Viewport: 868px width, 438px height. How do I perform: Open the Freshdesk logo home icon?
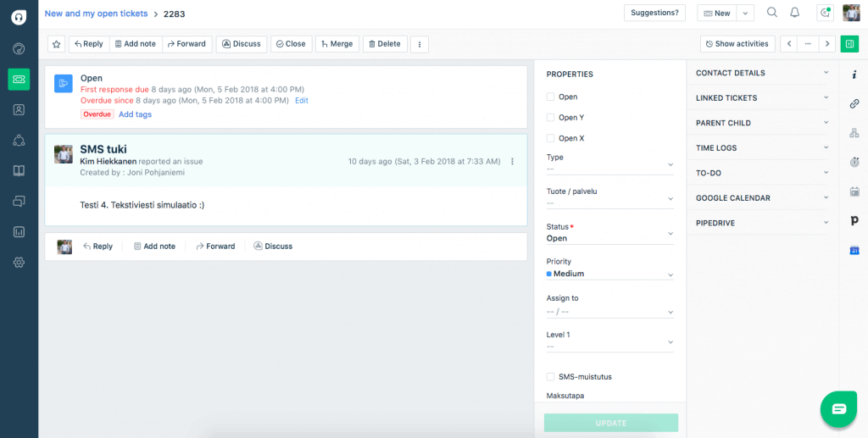19,17
